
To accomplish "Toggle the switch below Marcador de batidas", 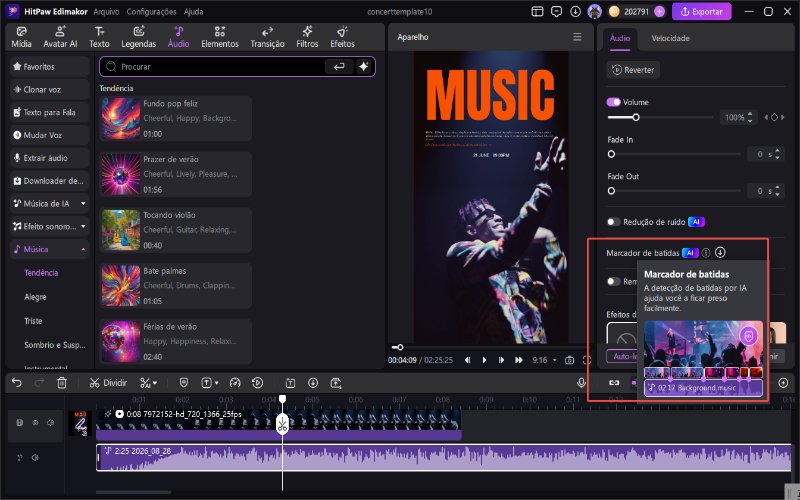I will 613,282.
